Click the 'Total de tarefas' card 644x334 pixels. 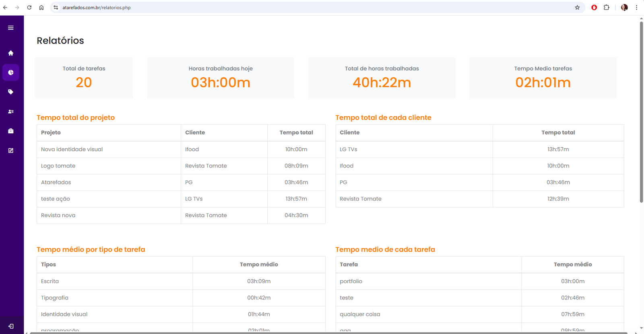(x=84, y=78)
